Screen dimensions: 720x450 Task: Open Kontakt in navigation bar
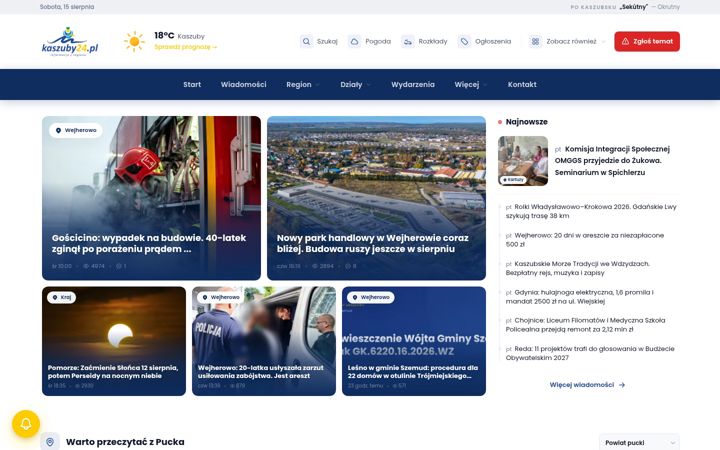[x=522, y=84]
